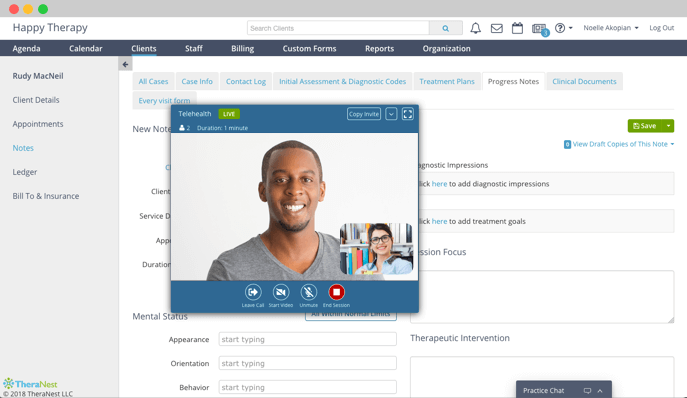Image resolution: width=687 pixels, height=398 pixels.
Task: Click the self-view video thumbnail
Action: (376, 249)
